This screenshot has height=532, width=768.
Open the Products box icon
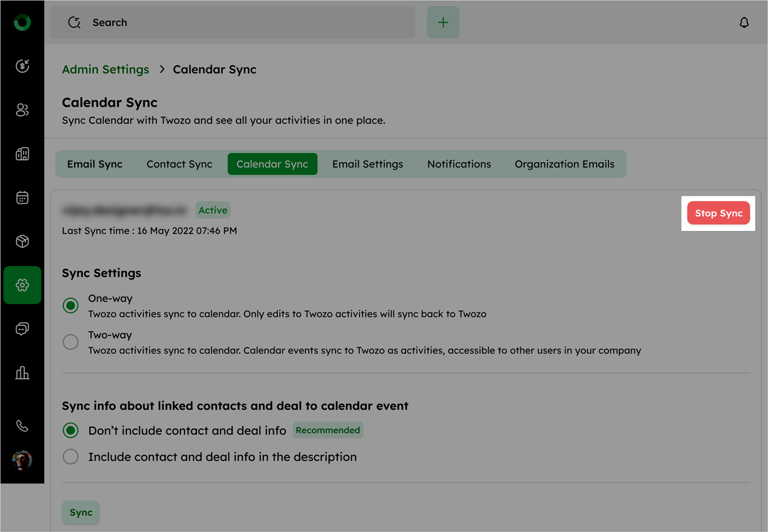point(22,241)
